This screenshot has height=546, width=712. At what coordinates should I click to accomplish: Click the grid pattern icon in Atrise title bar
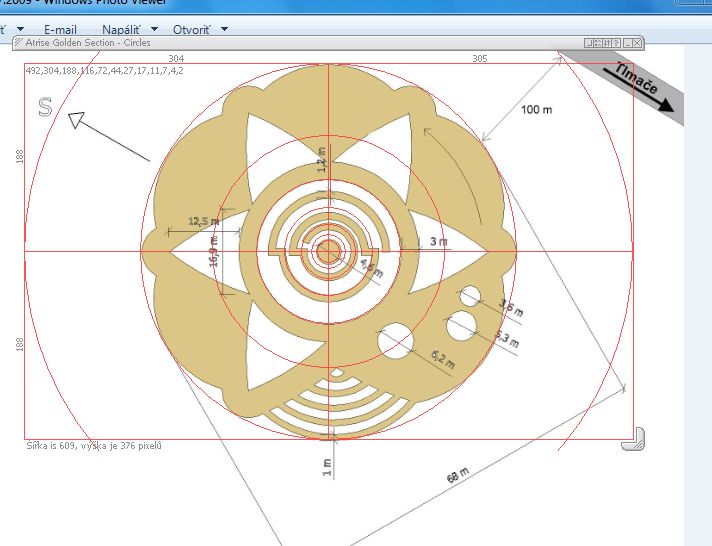point(598,43)
